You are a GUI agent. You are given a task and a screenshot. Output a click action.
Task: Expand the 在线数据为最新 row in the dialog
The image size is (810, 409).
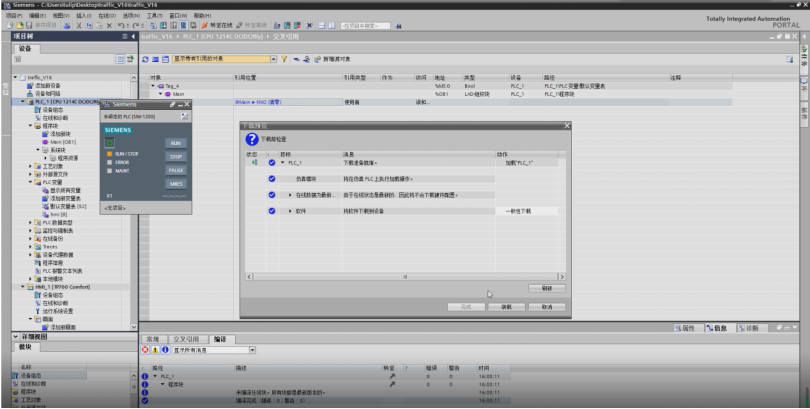[290, 195]
